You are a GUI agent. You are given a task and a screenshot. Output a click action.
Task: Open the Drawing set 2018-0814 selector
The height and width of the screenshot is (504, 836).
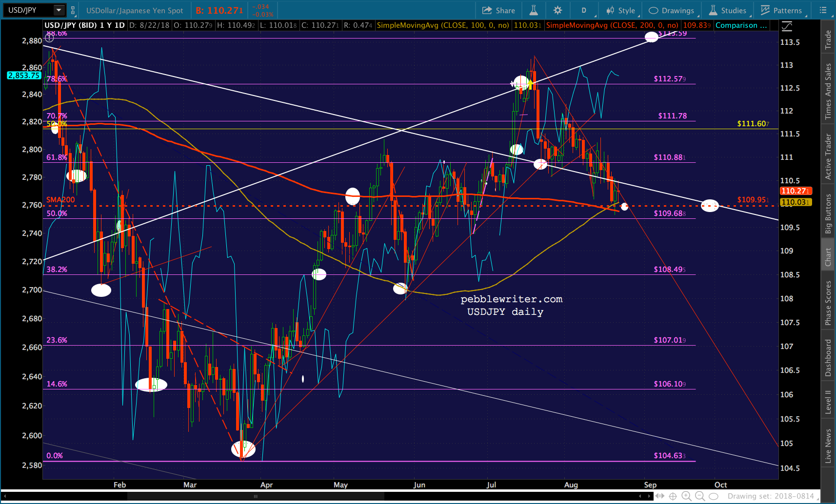(x=773, y=496)
